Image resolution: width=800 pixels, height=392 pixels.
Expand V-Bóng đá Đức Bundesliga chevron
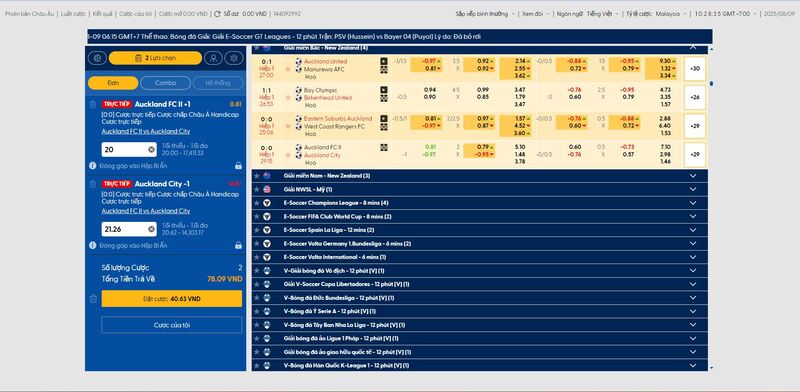[x=692, y=298]
